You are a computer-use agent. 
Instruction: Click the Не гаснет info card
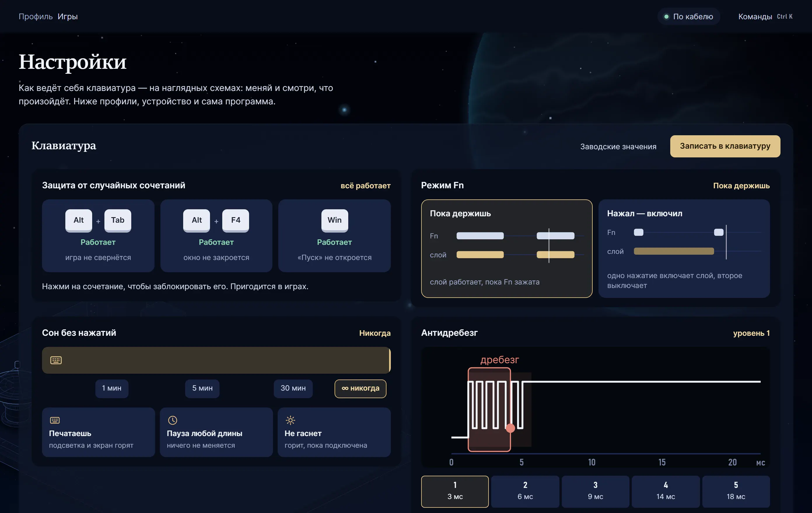(334, 432)
